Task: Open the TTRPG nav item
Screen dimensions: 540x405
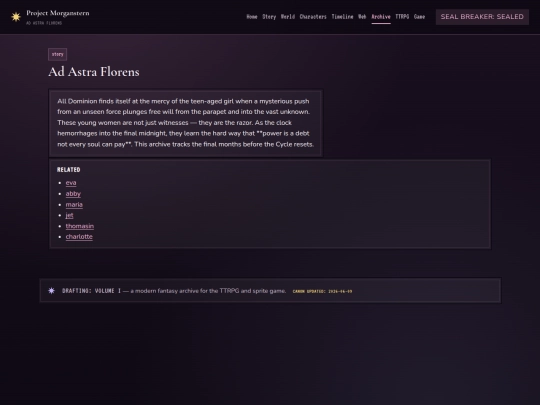Action: (x=402, y=17)
